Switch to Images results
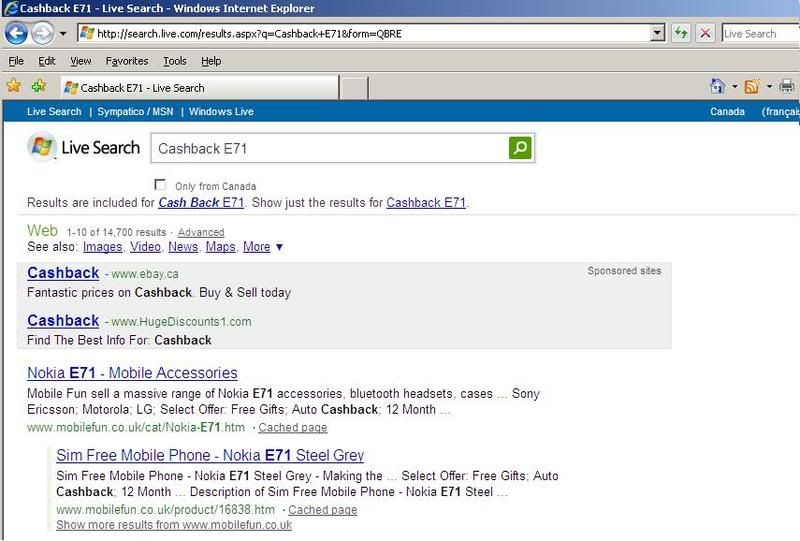 tap(103, 247)
